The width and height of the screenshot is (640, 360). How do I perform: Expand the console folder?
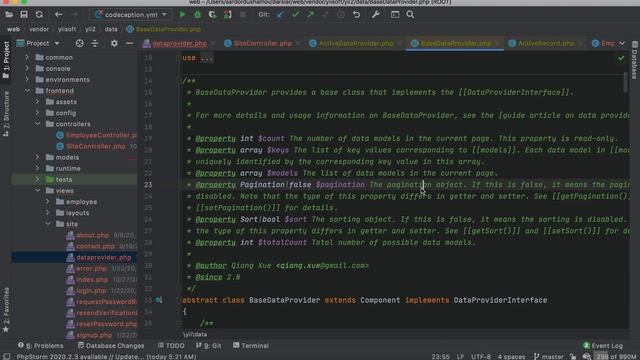tap(27, 69)
